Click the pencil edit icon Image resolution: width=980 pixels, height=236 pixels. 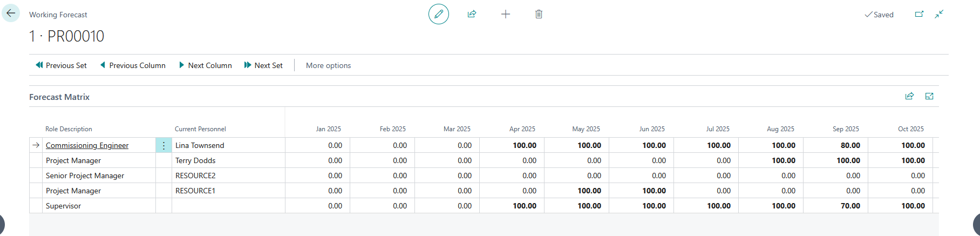pyautogui.click(x=439, y=14)
